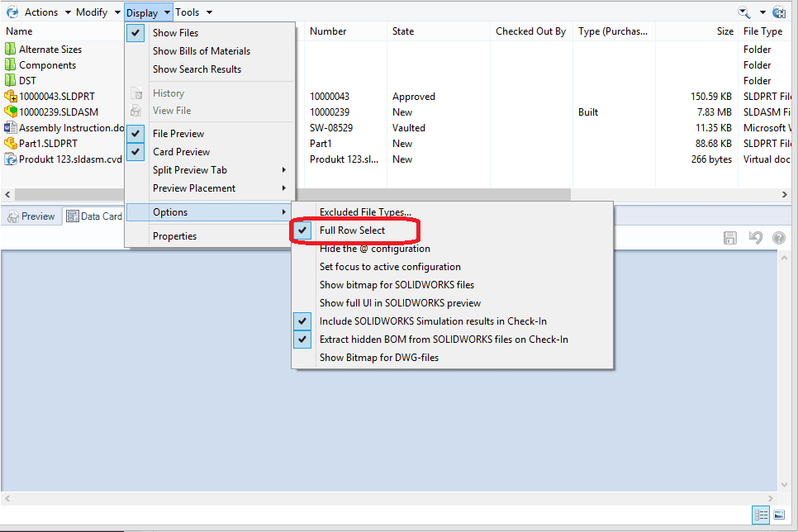Select the 10000239.SLDASM assembly file icon
Image resolution: width=798 pixels, height=532 pixels.
(x=11, y=112)
